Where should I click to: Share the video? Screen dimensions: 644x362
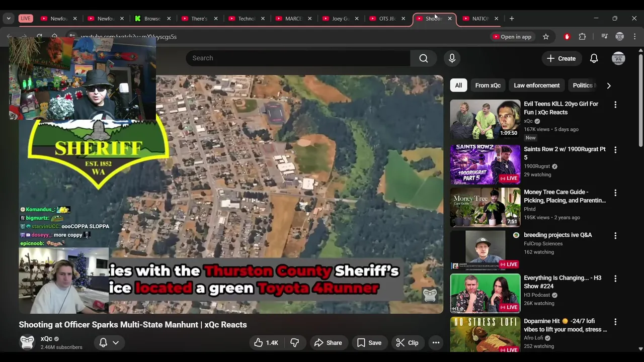[328, 343]
